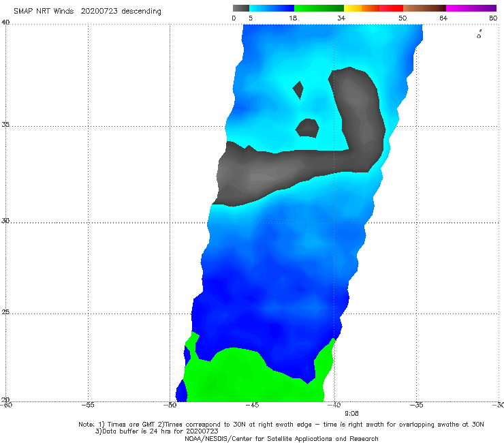The image size is (504, 443).
Task: Click the magenta-purple segment of the color bar
Action: (x=471, y=8)
